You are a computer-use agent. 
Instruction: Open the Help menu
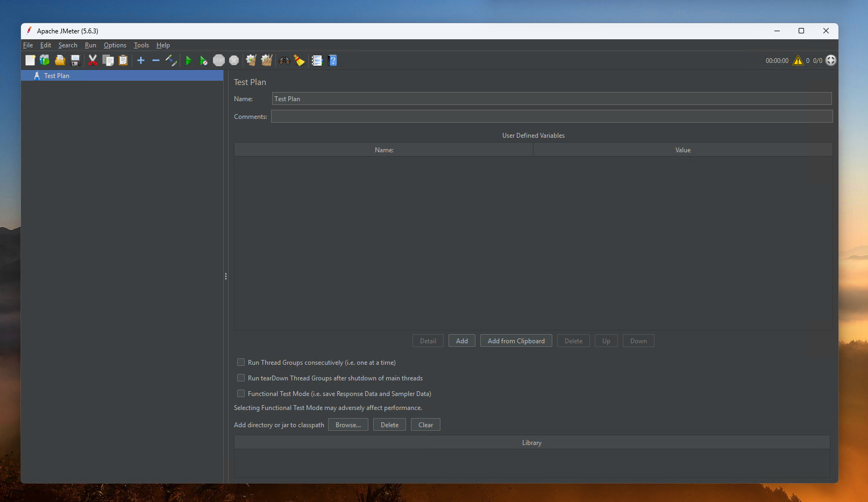[163, 45]
